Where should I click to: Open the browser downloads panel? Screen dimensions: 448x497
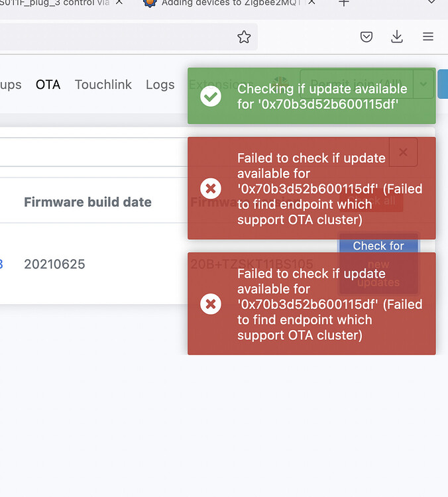[x=397, y=36]
